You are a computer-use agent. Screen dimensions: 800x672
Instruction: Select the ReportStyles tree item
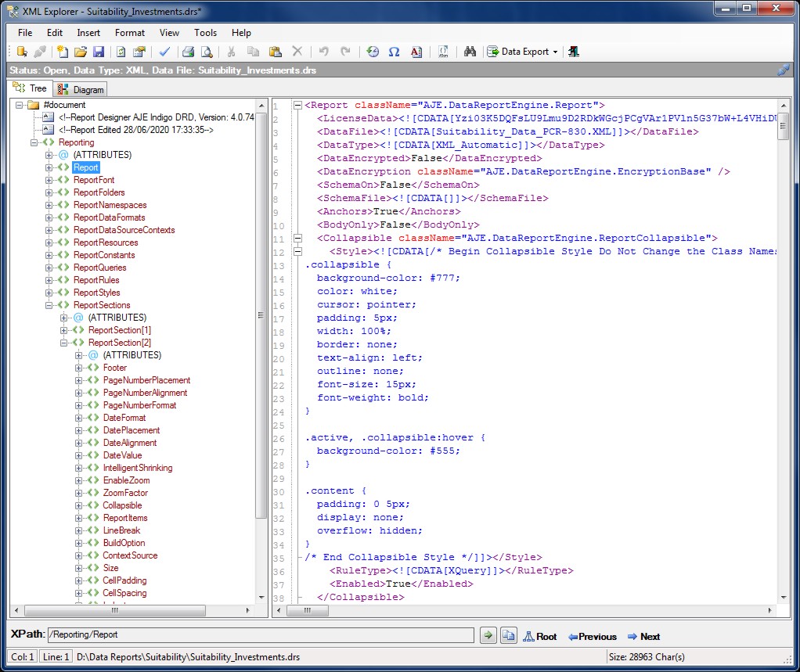click(x=96, y=293)
